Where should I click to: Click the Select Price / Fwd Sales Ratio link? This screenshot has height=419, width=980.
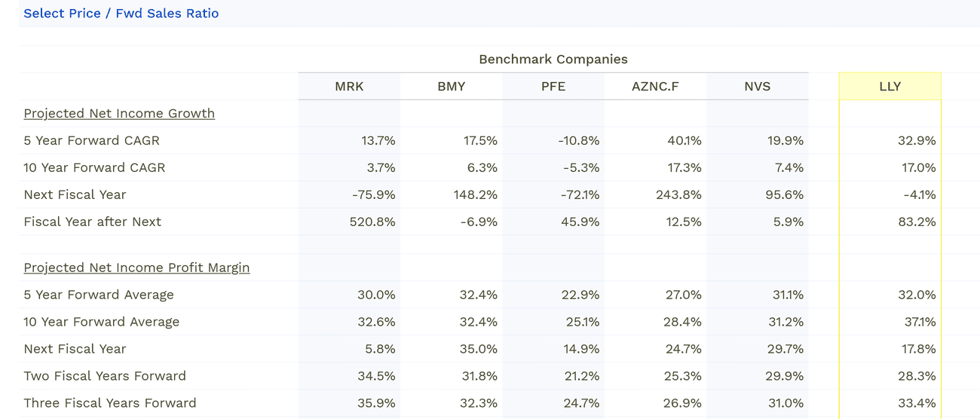121,14
